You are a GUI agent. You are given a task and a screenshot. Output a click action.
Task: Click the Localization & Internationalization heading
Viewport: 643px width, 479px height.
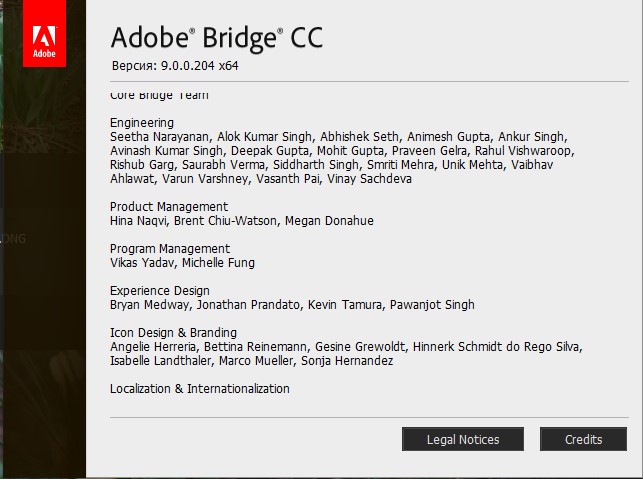click(x=200, y=389)
